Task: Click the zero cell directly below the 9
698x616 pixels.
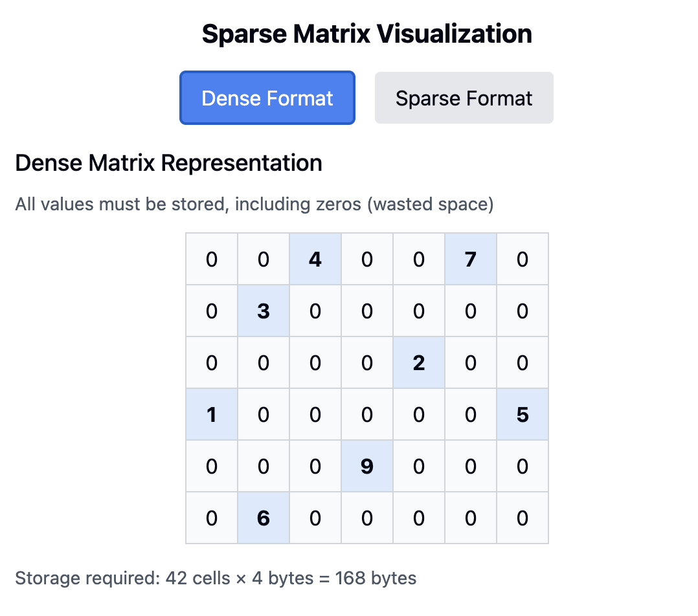Action: click(367, 518)
